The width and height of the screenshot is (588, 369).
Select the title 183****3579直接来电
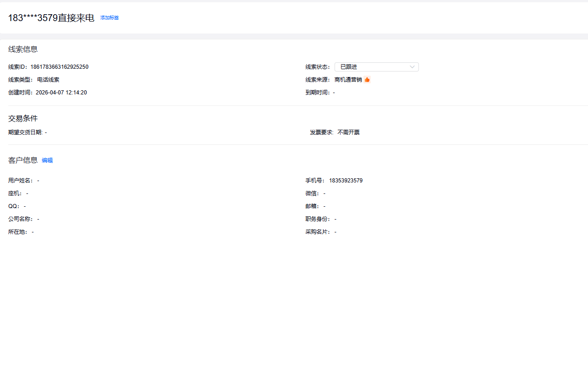[x=51, y=18]
